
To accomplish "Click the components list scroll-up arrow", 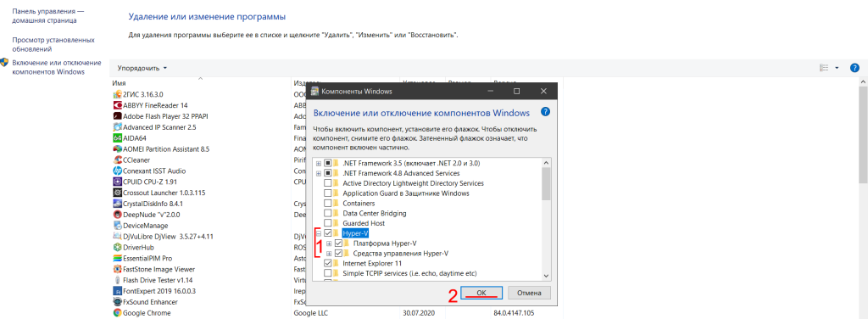I will click(x=547, y=163).
